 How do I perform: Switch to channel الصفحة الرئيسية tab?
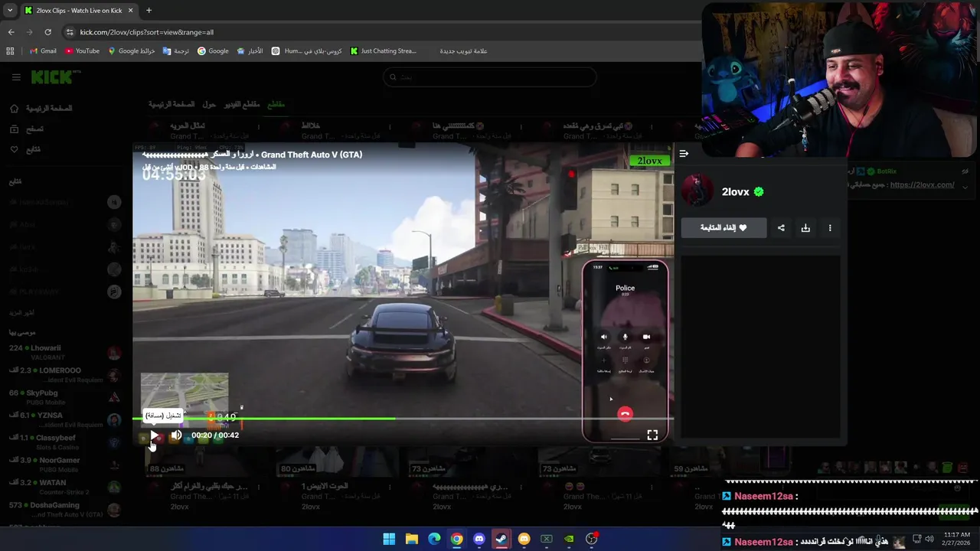[x=171, y=104]
